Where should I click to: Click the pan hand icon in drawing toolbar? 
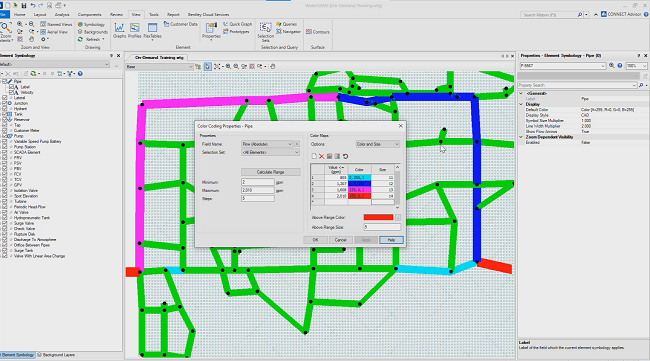273,66
